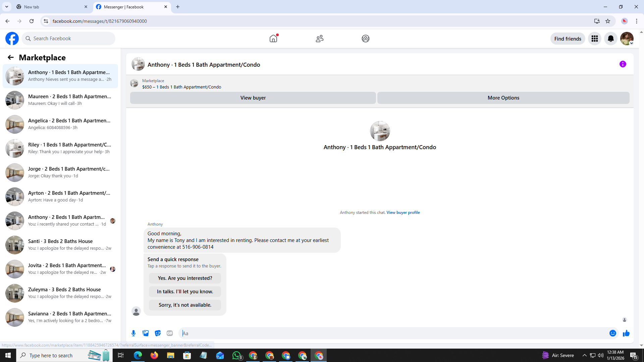This screenshot has height=362, width=644.
Task: Open the Facebook menu grid icon
Action: pos(594,39)
